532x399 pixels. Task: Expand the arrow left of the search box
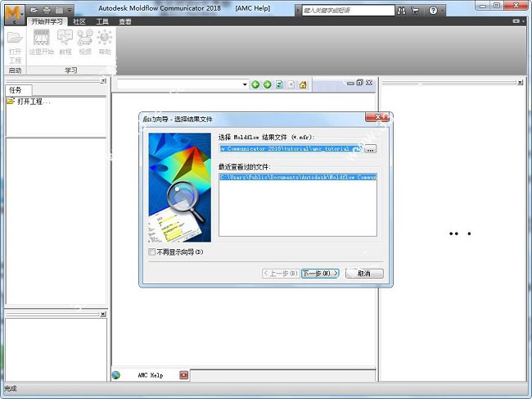298,11
